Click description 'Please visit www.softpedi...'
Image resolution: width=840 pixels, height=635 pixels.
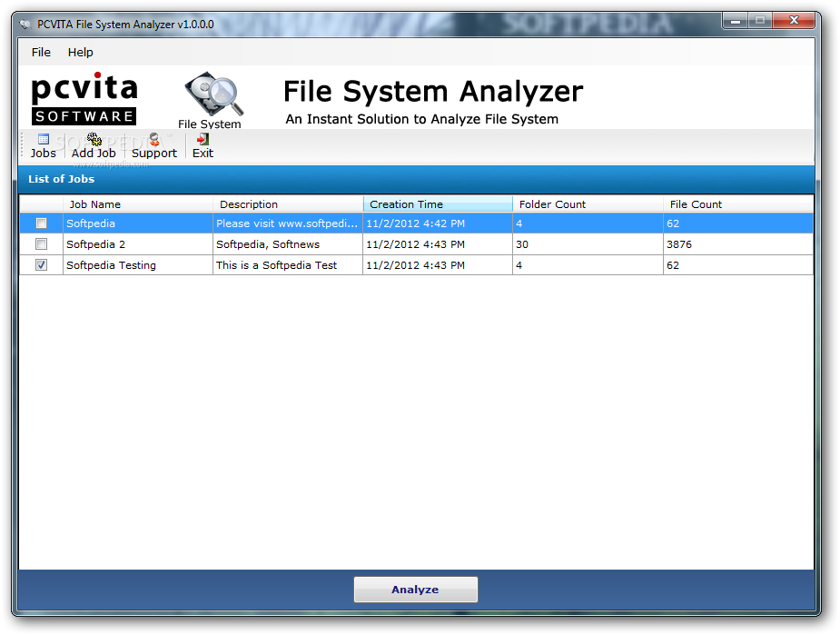[288, 223]
